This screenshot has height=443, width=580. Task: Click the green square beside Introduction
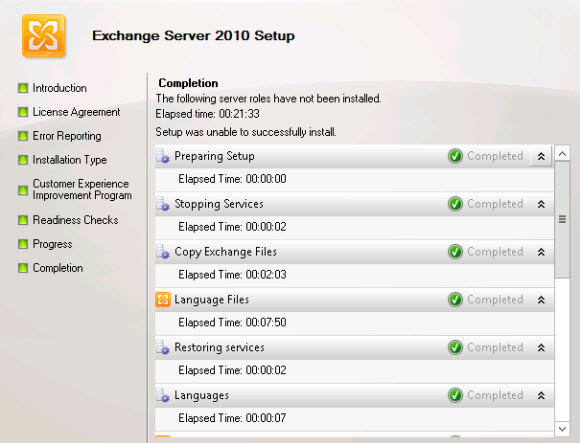point(23,88)
